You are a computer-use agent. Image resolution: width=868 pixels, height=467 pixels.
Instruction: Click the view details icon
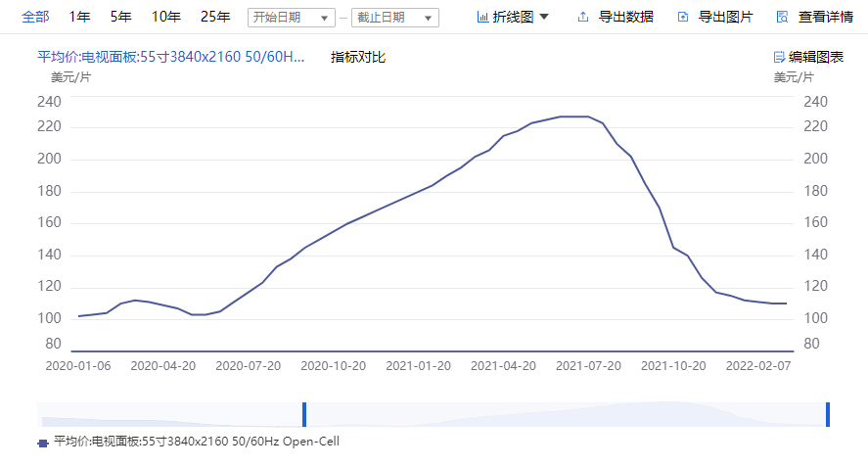coord(782,17)
